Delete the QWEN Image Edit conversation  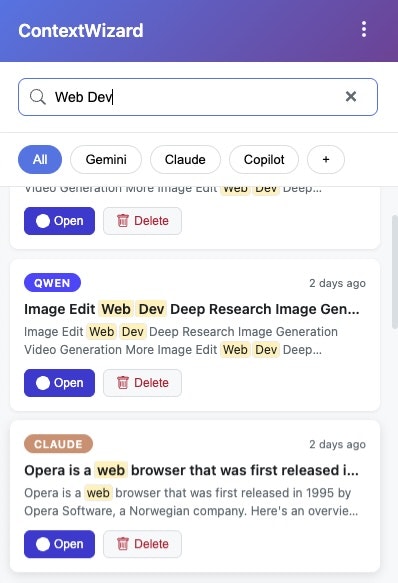(142, 383)
